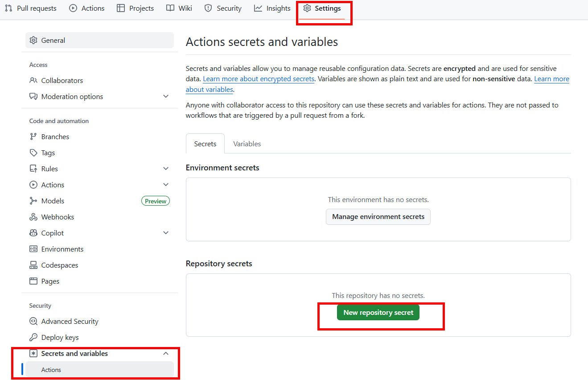Screen dimensions: 588x380
Task: Click the Collaborators people icon
Action: [33, 80]
